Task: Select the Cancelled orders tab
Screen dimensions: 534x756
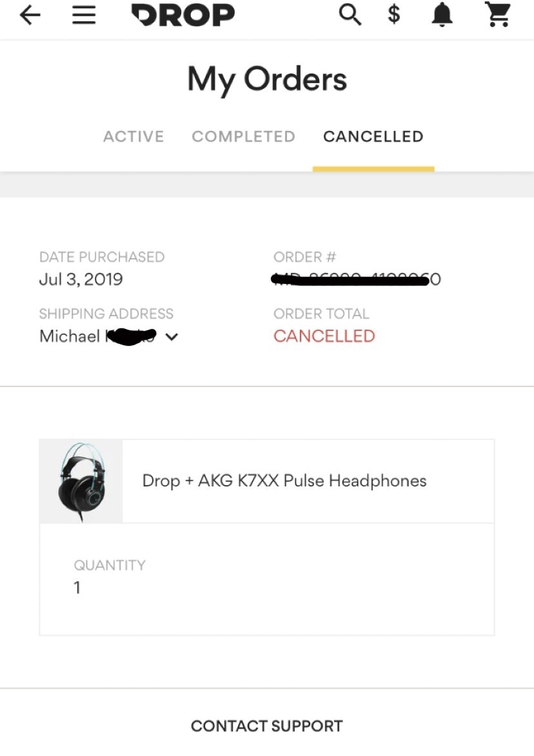Action: [x=373, y=137]
